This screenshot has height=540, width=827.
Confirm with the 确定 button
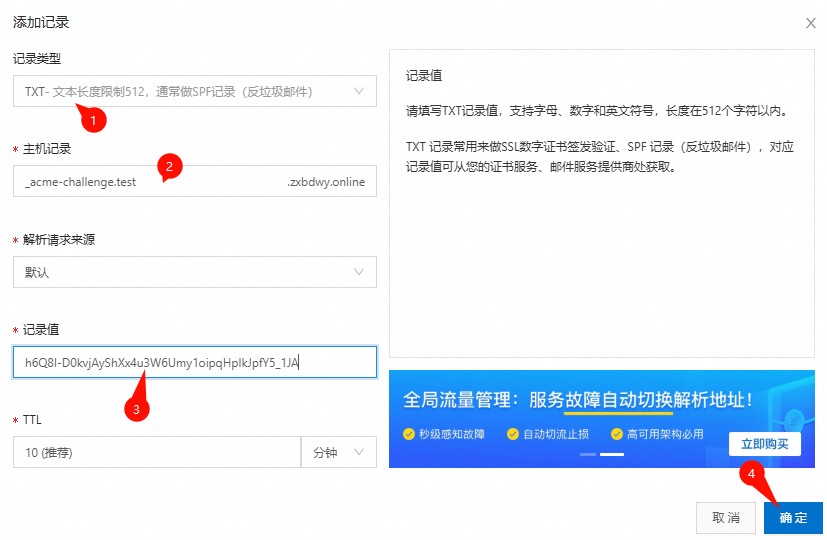(793, 518)
